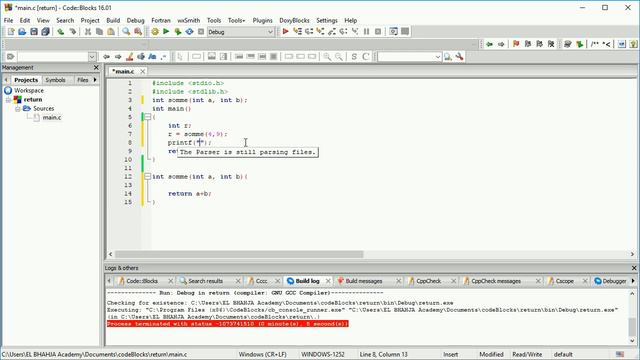Image resolution: width=640 pixels, height=360 pixels.
Task: Click the wrench options icon
Action: [x=460, y=57]
